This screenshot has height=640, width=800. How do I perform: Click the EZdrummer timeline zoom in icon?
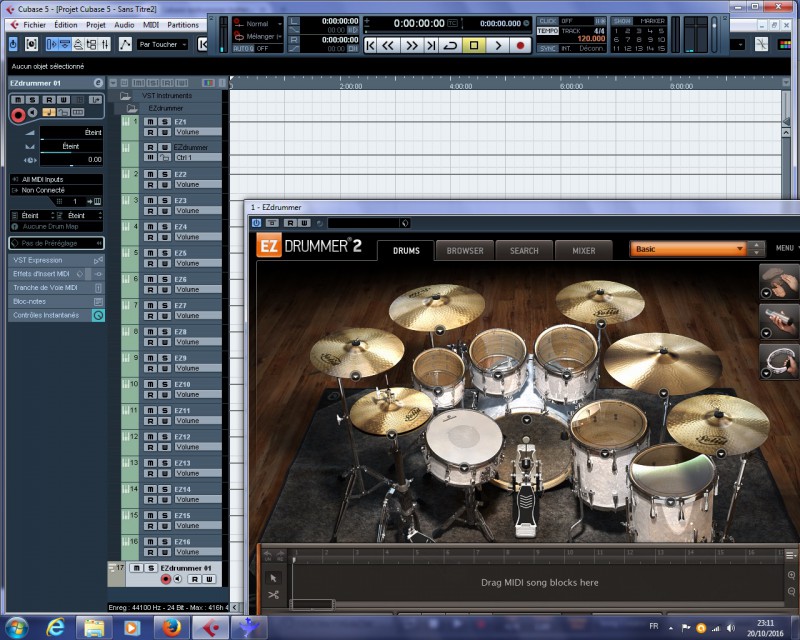791,575
